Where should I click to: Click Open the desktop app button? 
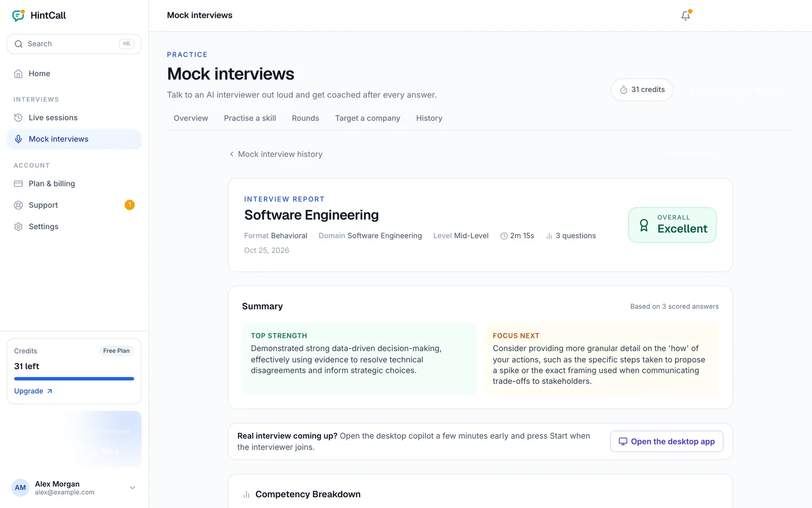coord(666,441)
